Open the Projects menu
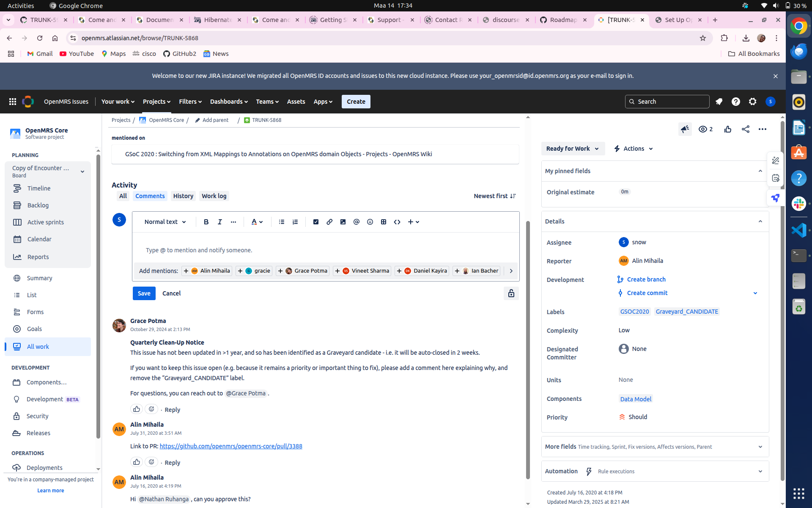Image resolution: width=812 pixels, height=508 pixels. [x=156, y=102]
